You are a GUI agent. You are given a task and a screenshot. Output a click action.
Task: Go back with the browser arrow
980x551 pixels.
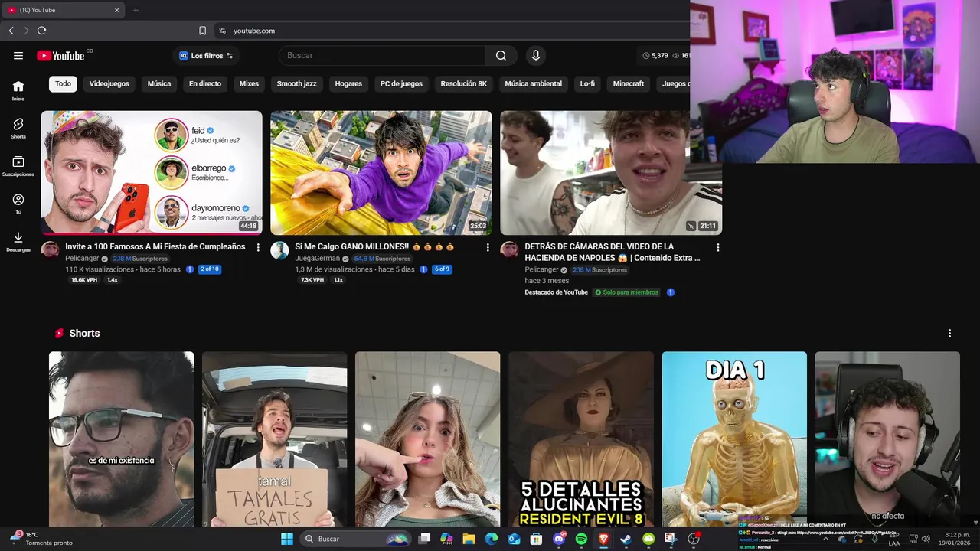pyautogui.click(x=11, y=31)
